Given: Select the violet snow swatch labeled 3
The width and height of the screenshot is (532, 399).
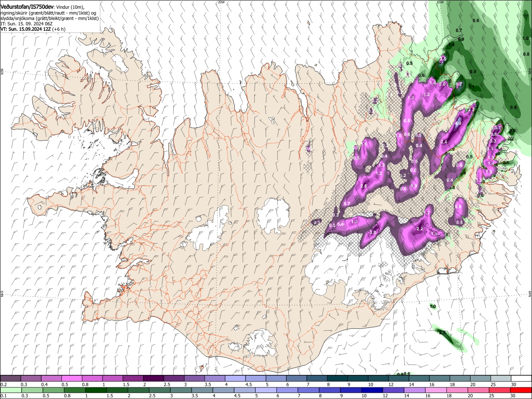Looking at the screenshot, I should 194,379.
